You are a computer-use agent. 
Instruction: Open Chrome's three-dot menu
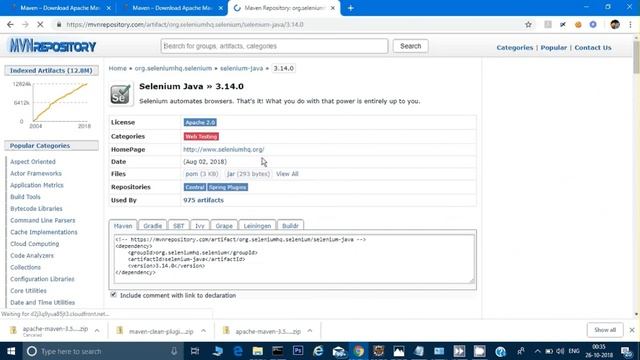(x=631, y=24)
